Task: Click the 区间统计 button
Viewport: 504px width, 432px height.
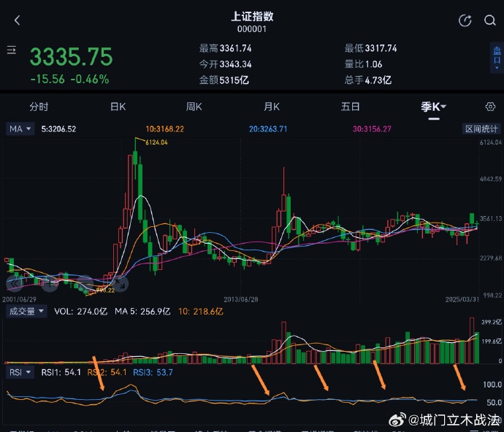Action: tap(481, 128)
